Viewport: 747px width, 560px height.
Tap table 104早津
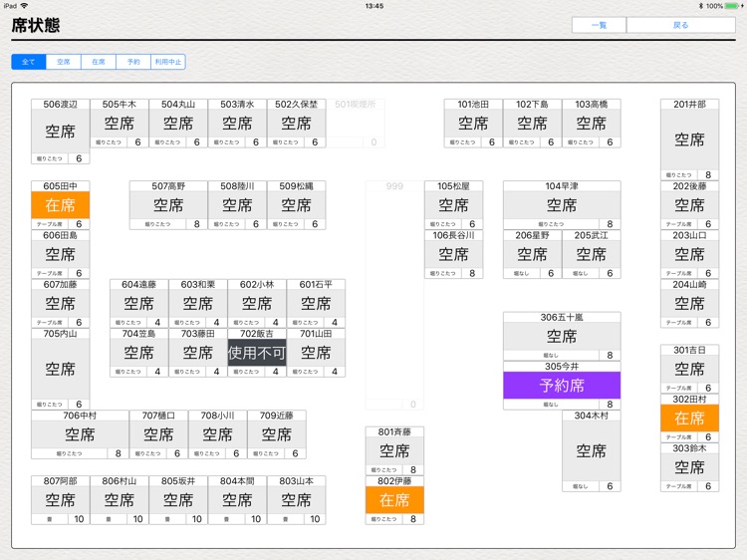click(562, 205)
